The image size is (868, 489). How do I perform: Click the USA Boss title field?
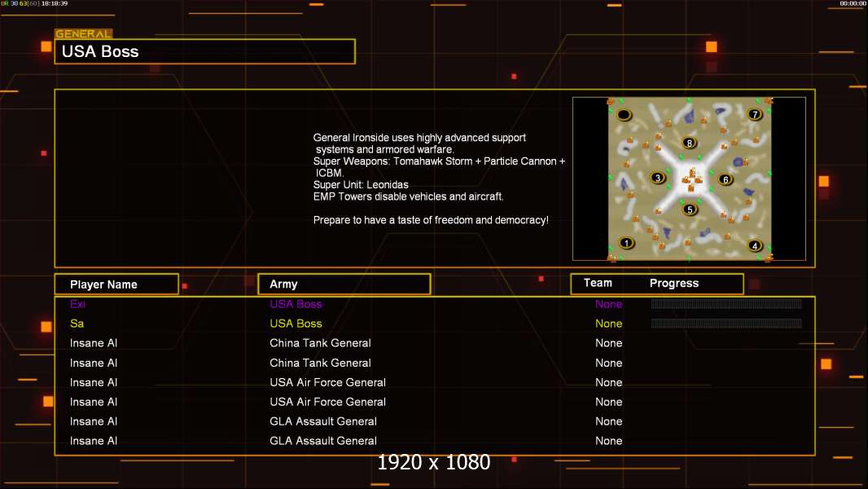click(x=205, y=51)
